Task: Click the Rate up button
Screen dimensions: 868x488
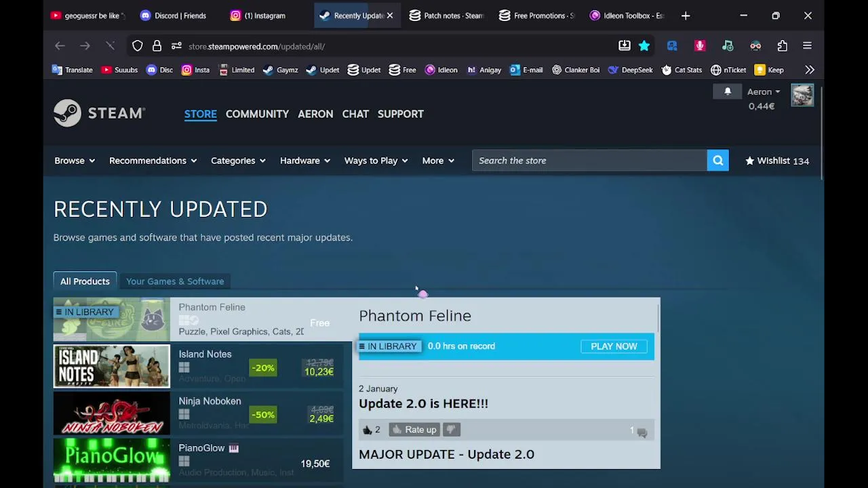Action: pyautogui.click(x=414, y=430)
